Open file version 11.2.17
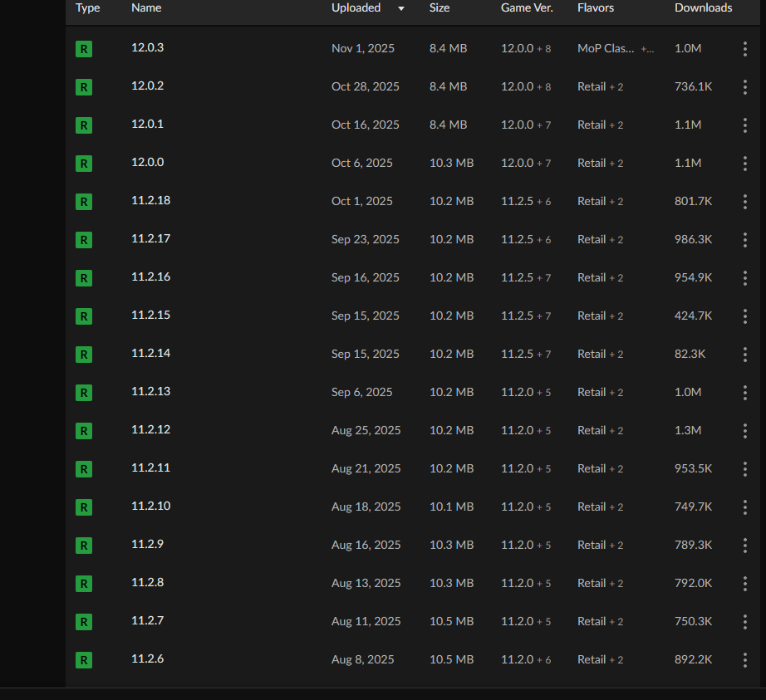The image size is (766, 700). pyautogui.click(x=151, y=238)
